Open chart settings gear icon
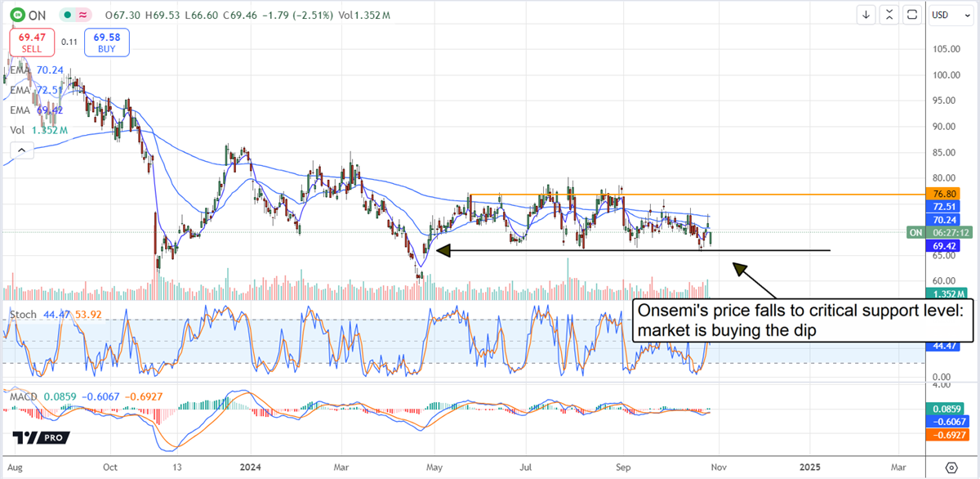Screen dimensions: 980x479 (x=951, y=467)
